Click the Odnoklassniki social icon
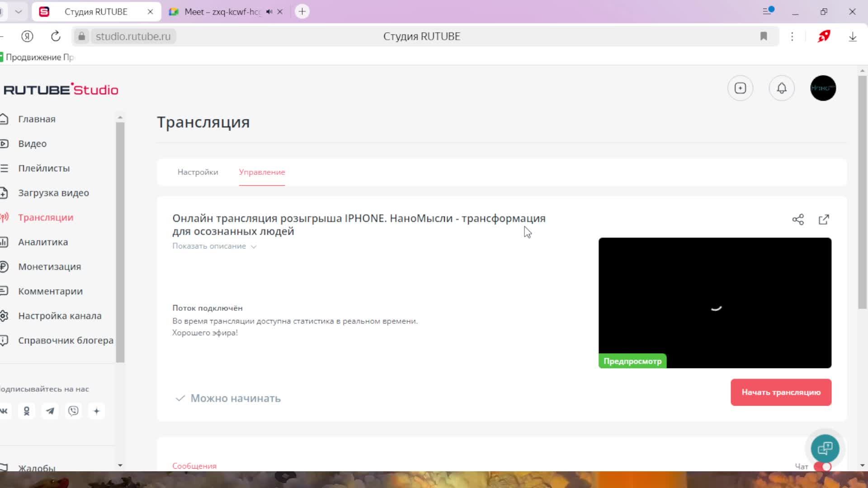The width and height of the screenshot is (868, 488). (27, 411)
